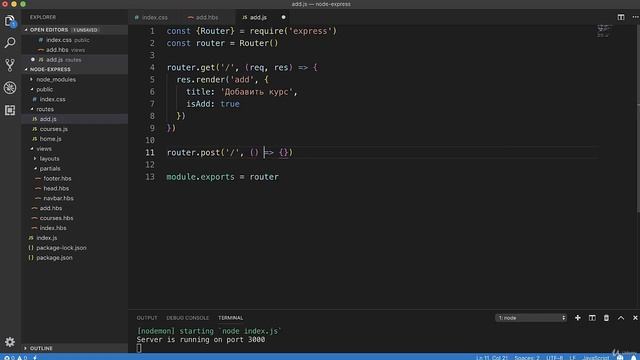Click the editor vertical scrollbar

click(638, 118)
